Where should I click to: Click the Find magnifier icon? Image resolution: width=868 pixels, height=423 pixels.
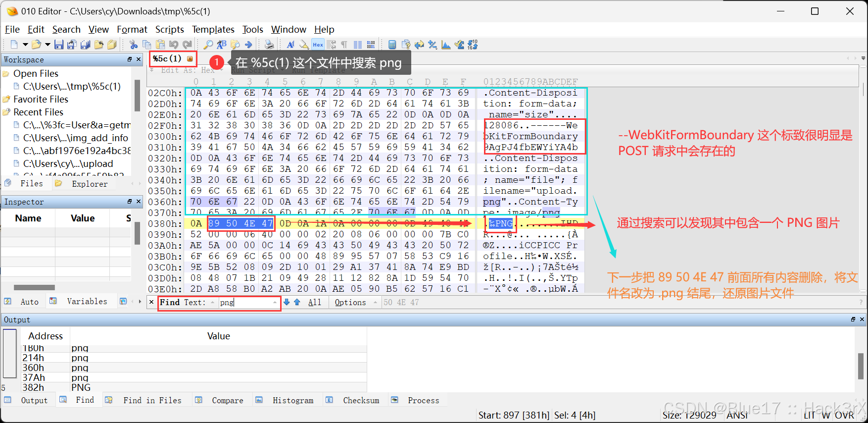[208, 45]
